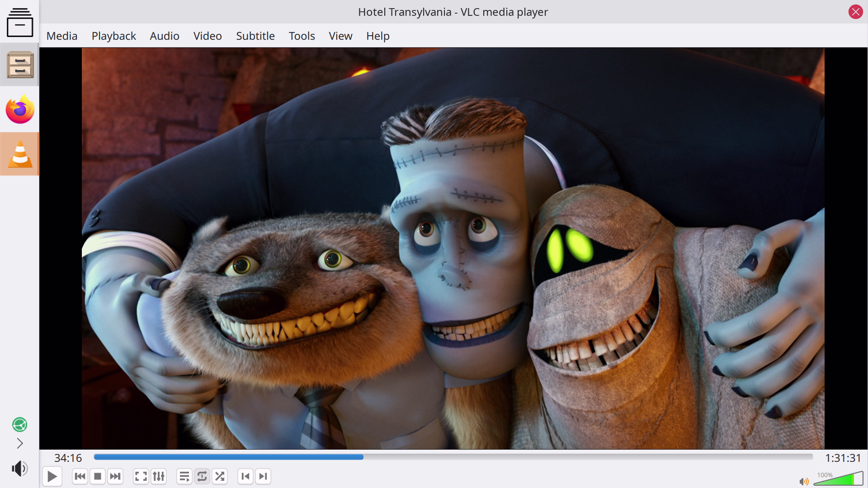The height and width of the screenshot is (488, 868).
Task: Mute audio with the speaker icon
Action: tap(804, 482)
